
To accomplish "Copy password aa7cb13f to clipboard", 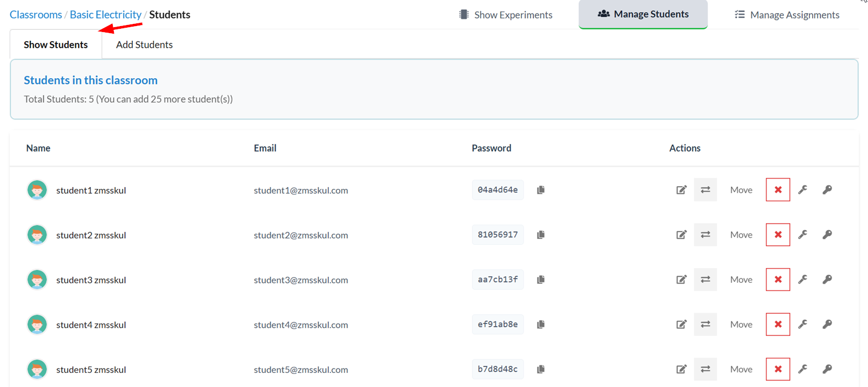I will pyautogui.click(x=541, y=280).
